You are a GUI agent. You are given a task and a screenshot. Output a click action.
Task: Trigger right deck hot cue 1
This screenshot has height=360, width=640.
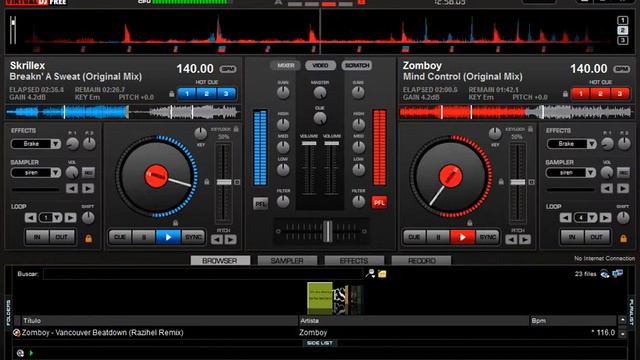coord(581,94)
